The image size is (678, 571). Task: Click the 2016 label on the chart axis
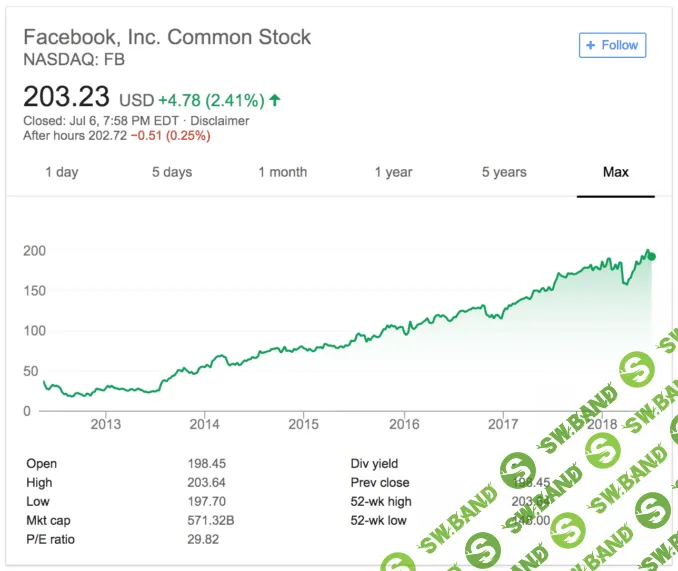coord(404,424)
